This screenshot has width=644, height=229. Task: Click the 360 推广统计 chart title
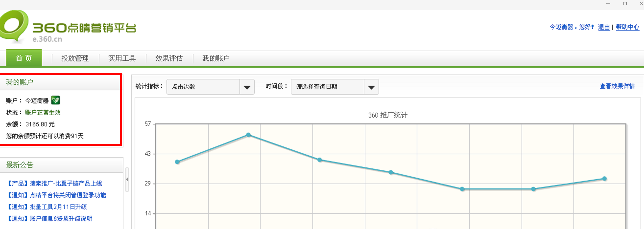point(388,115)
